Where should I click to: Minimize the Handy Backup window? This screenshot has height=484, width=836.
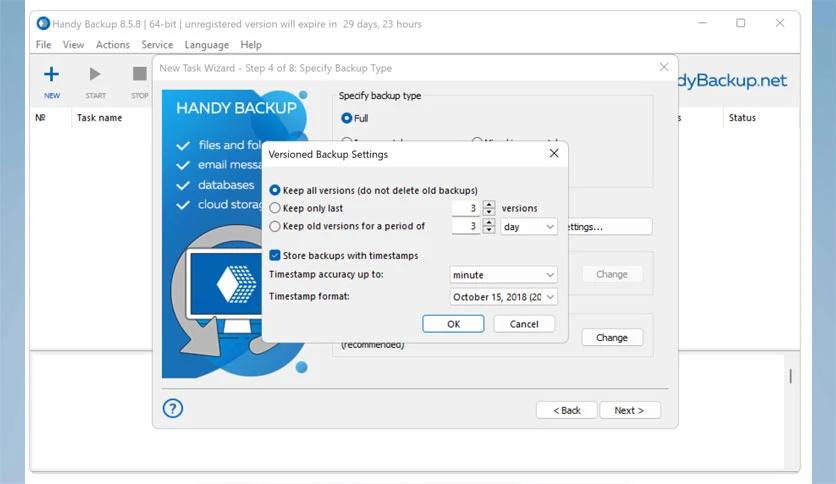702,23
